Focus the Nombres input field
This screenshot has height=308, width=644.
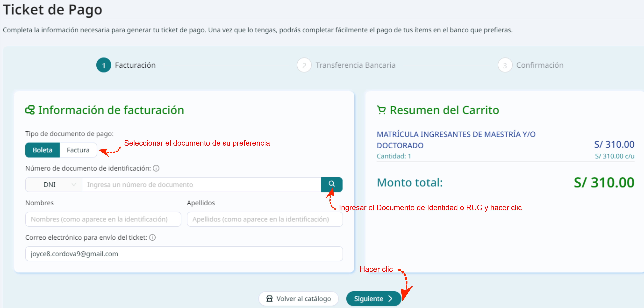click(x=103, y=219)
